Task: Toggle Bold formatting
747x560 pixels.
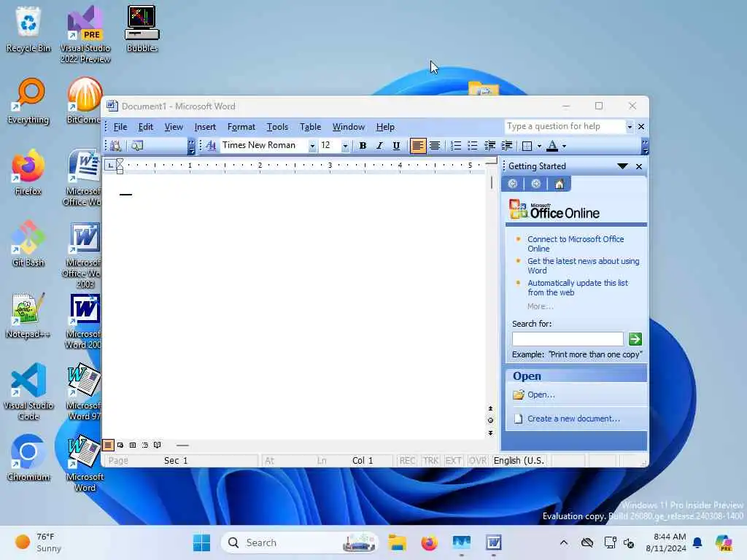Action: click(x=363, y=146)
